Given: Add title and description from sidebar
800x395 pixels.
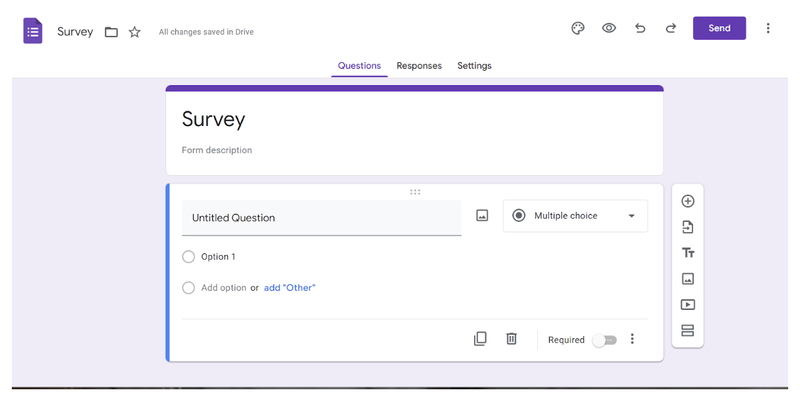Looking at the screenshot, I should [x=688, y=253].
